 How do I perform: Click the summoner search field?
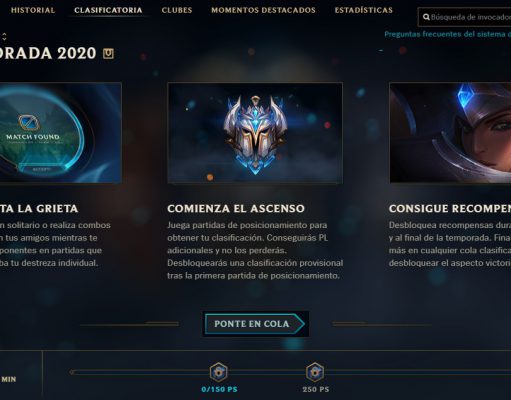tap(464, 17)
